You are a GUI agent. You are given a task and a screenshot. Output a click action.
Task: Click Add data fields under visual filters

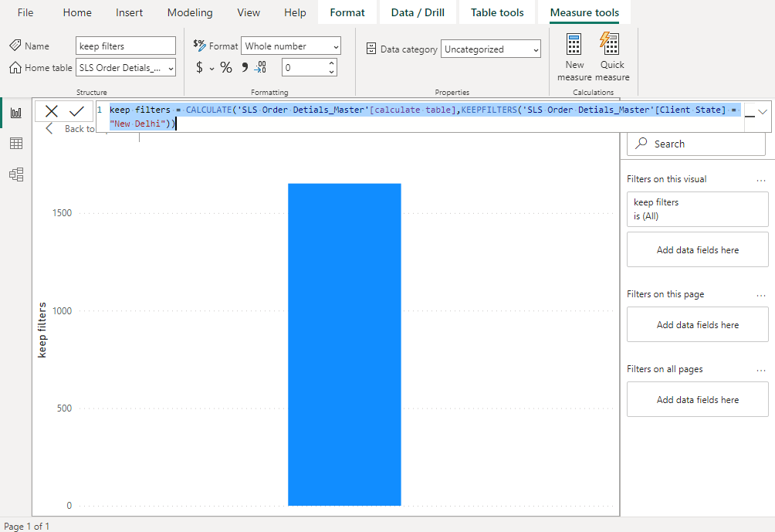pos(697,249)
